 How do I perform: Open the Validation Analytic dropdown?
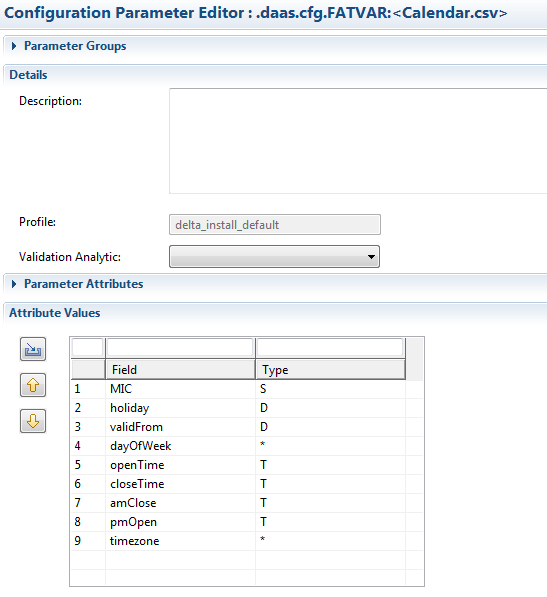tap(274, 257)
